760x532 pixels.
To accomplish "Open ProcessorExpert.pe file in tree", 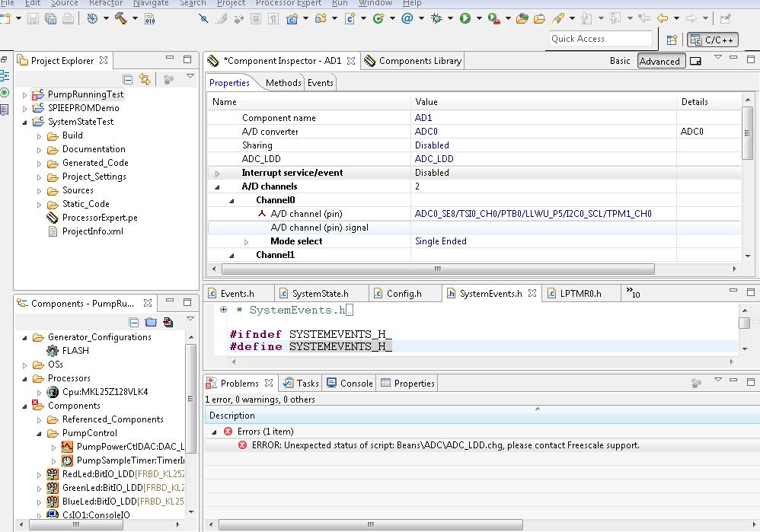I will [99, 218].
